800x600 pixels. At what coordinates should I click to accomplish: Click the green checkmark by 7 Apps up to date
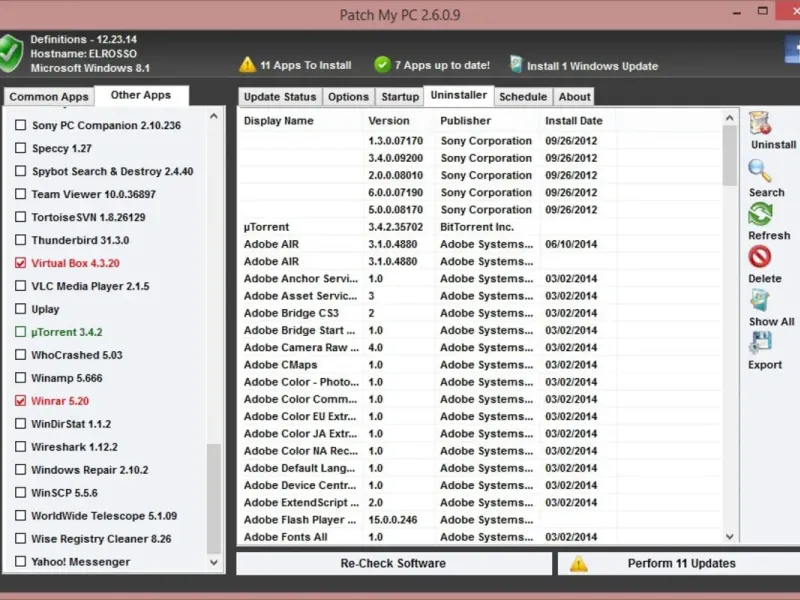(x=382, y=65)
